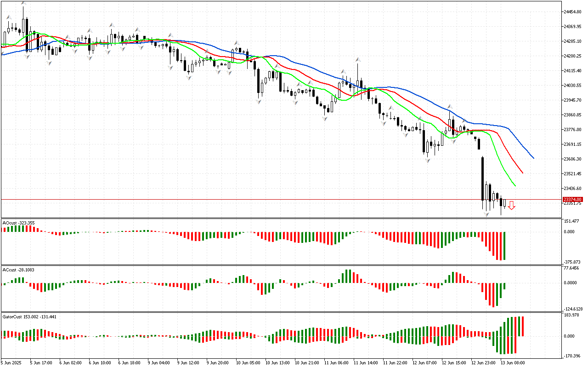Click the AOcust -323.355 indicator label

pyautogui.click(x=18, y=223)
